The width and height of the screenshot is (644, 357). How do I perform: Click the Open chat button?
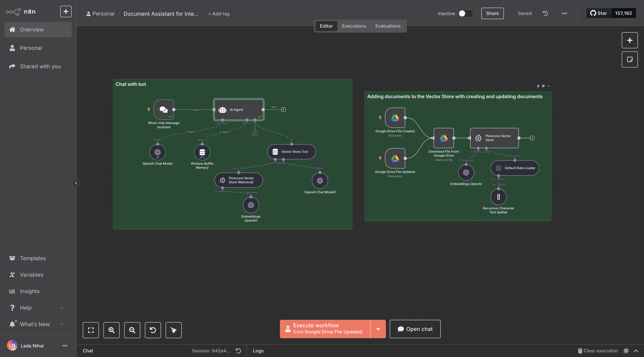click(x=415, y=329)
